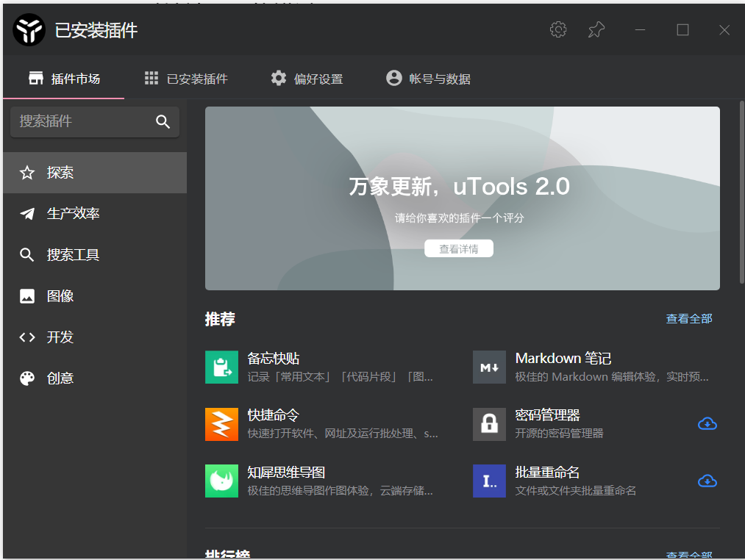Select 生产效率 category in sidebar
745x560 pixels.
click(95, 214)
